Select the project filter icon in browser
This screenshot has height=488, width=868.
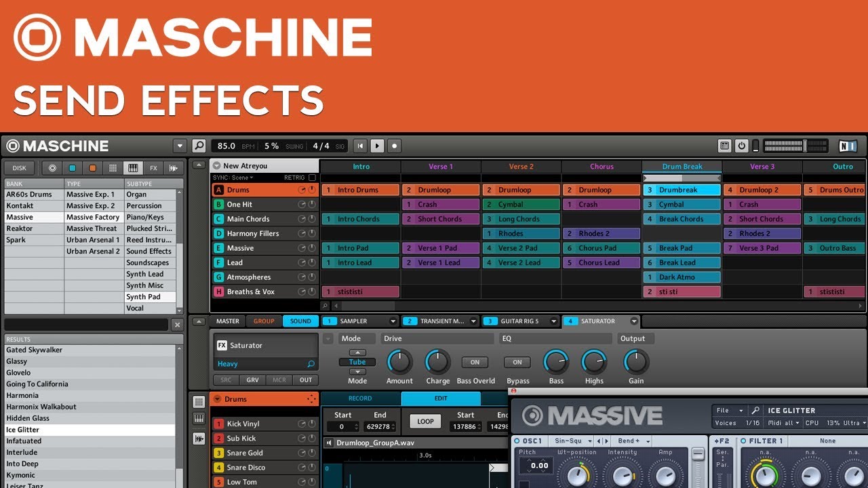tap(52, 168)
